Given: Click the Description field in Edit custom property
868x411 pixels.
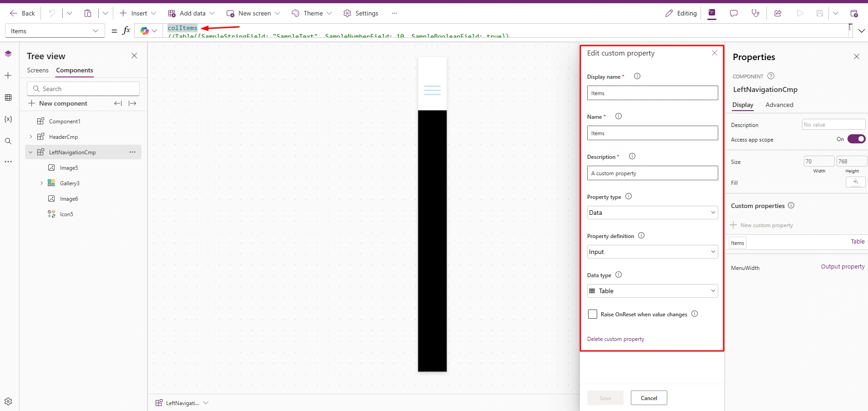Looking at the screenshot, I should 653,173.
